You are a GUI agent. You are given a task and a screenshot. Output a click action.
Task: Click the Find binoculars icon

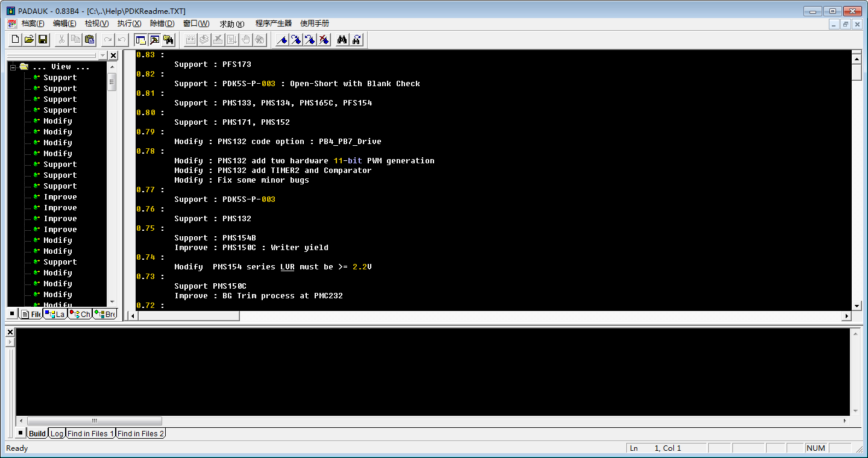click(342, 39)
